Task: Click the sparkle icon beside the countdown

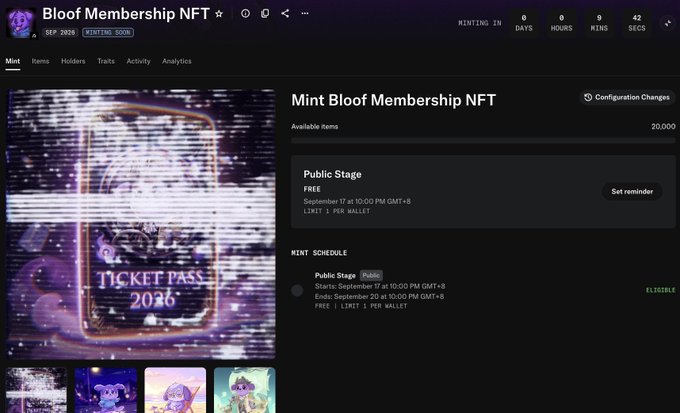Action: tap(668, 23)
